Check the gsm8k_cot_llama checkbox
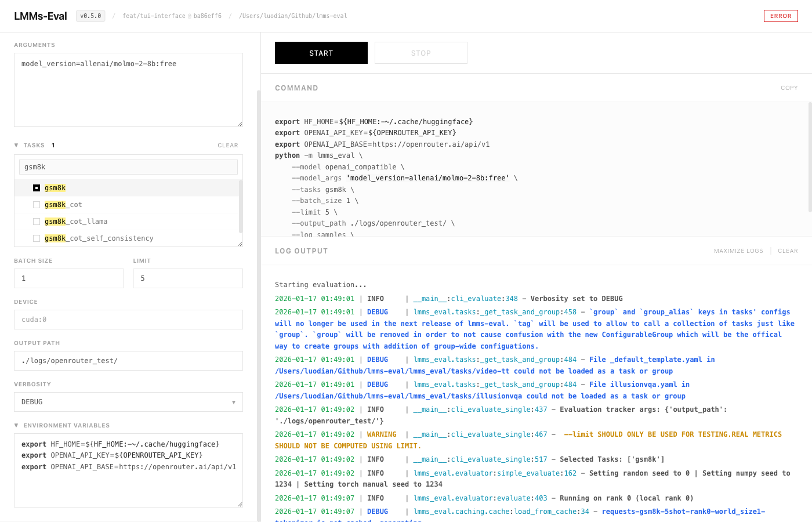Image resolution: width=812 pixels, height=522 pixels. [37, 222]
